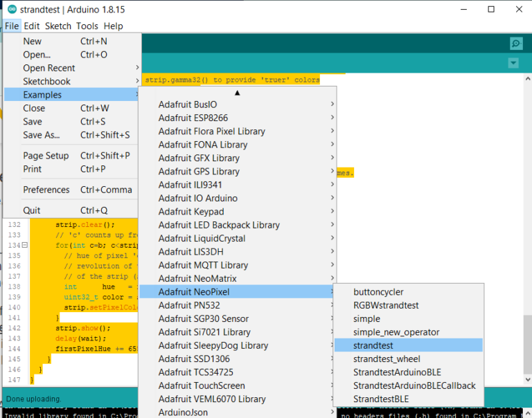The height and width of the screenshot is (418, 532).
Task: Choose Close in File menu
Action: [x=72, y=108]
